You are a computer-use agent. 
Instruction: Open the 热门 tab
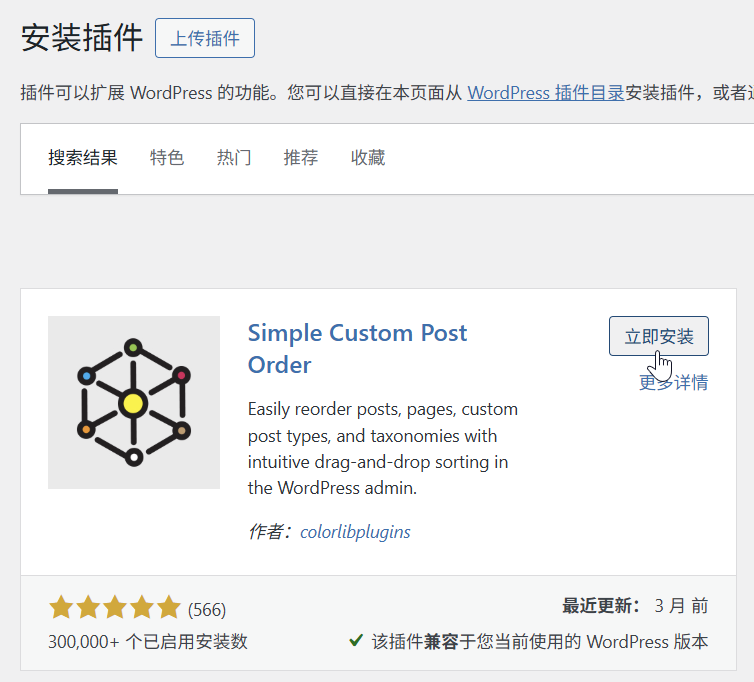coord(234,158)
